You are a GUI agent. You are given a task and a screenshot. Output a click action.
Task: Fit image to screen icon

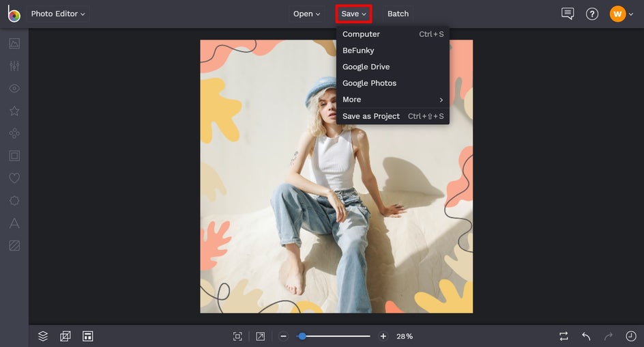tap(237, 336)
